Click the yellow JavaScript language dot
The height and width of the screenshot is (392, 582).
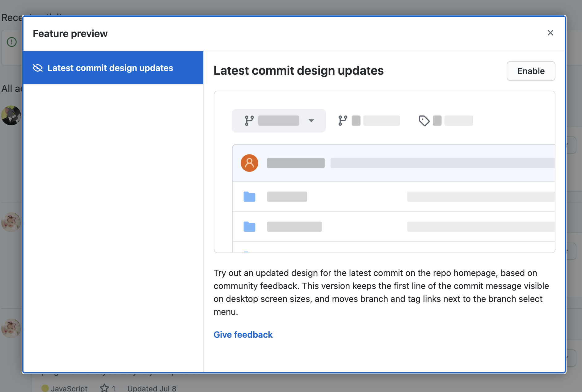point(45,388)
